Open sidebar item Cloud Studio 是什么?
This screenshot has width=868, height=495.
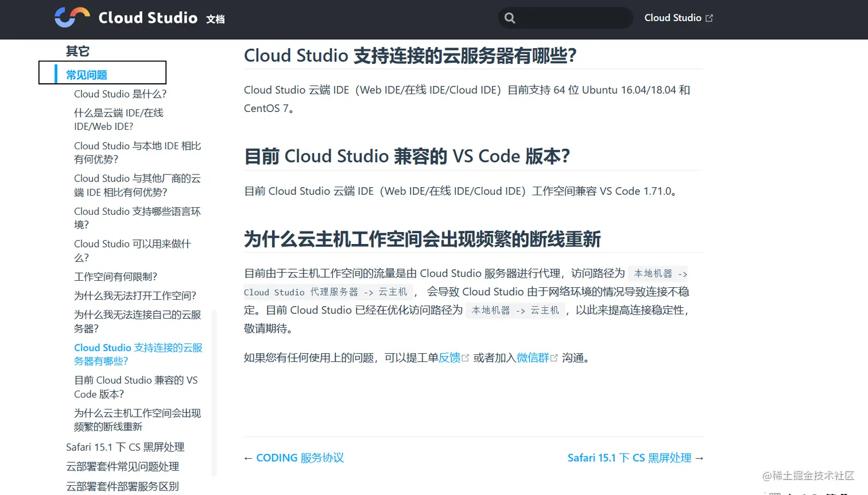click(120, 94)
